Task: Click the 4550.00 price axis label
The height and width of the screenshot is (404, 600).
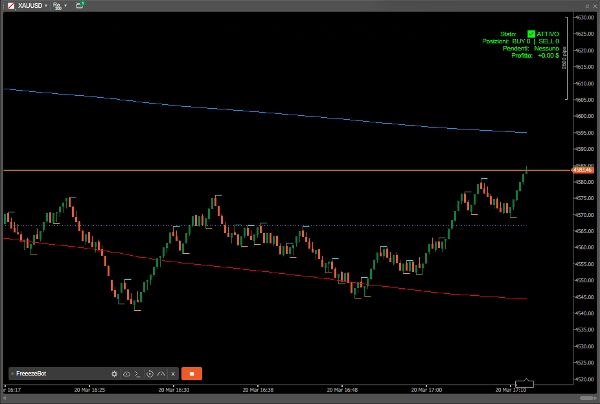Action: [x=585, y=280]
